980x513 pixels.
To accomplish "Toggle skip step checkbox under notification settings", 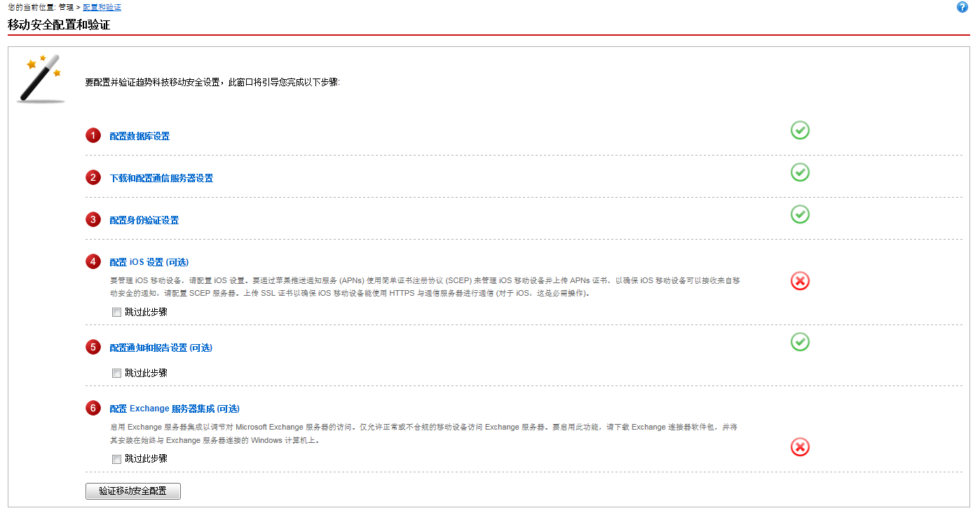I will pyautogui.click(x=117, y=374).
